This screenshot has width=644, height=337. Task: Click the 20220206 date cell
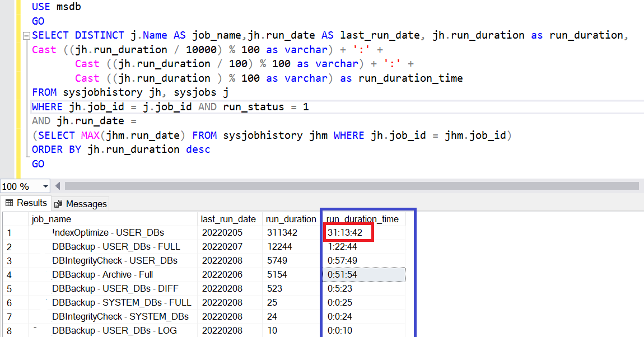click(230, 275)
